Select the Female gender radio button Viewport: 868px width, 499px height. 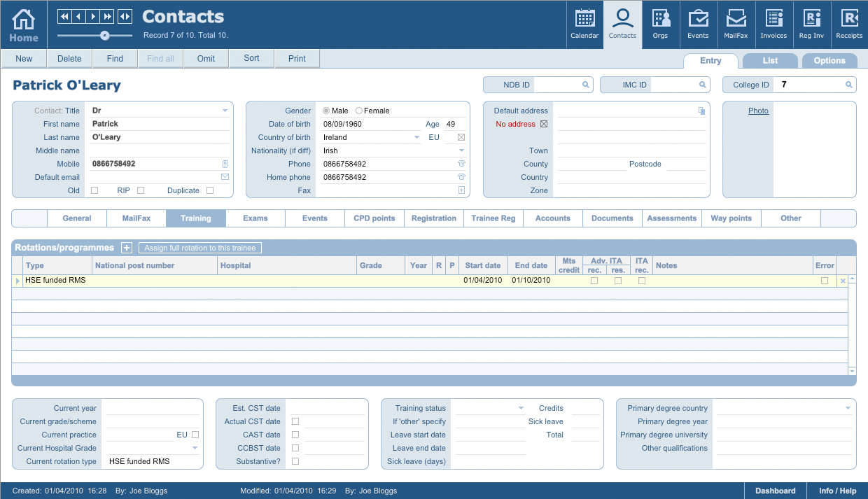[x=359, y=111]
